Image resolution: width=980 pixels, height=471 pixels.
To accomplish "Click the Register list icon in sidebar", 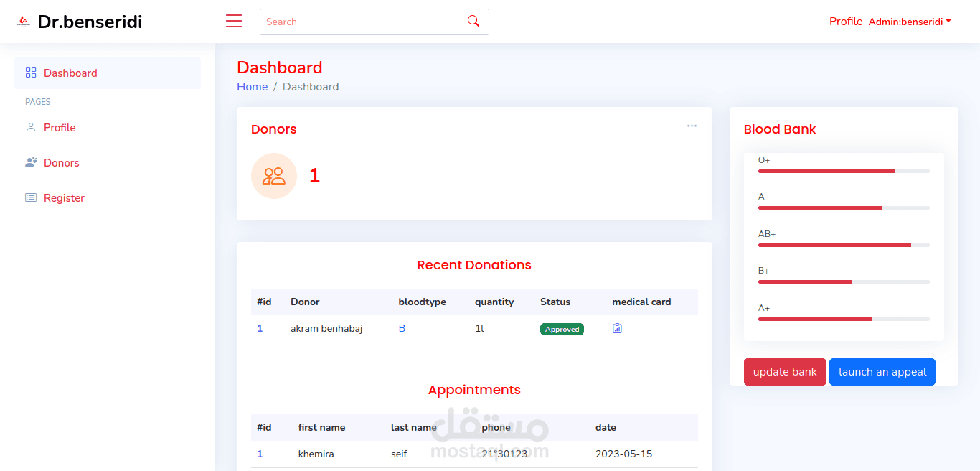I will tap(29, 197).
